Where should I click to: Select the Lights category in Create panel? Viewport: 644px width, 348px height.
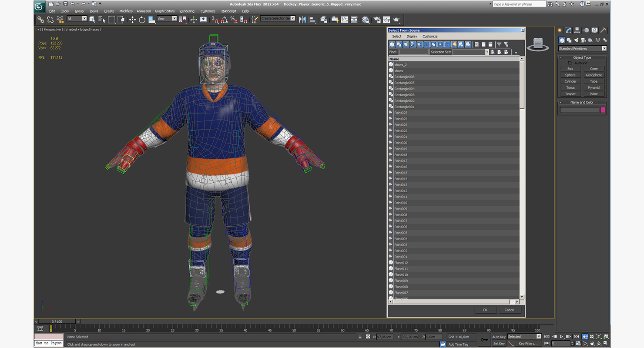point(576,40)
